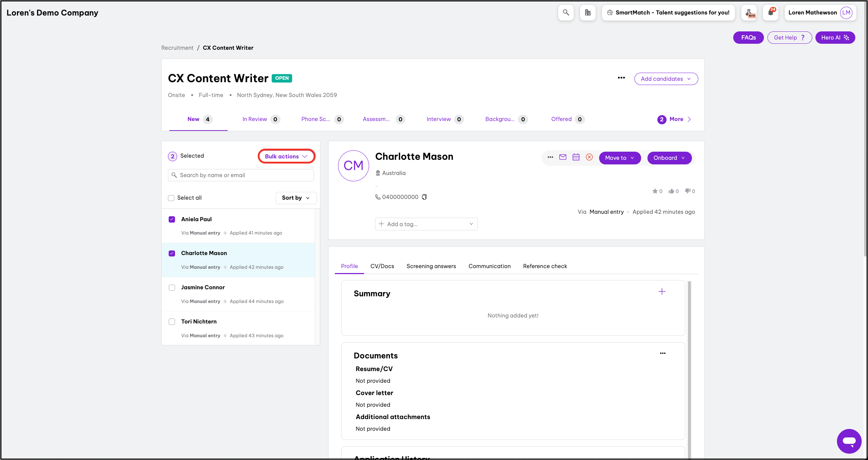Open the Sort by dropdown

pyautogui.click(x=296, y=198)
